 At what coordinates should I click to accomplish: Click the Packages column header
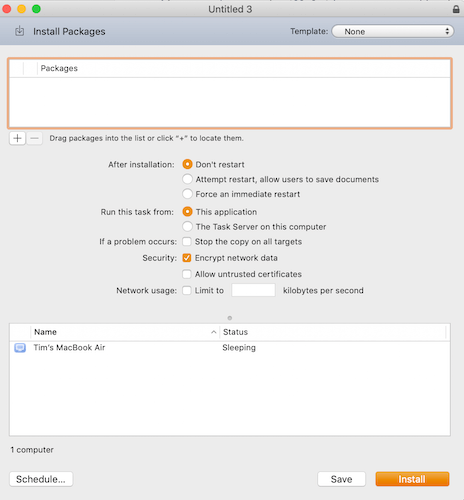[243, 68]
